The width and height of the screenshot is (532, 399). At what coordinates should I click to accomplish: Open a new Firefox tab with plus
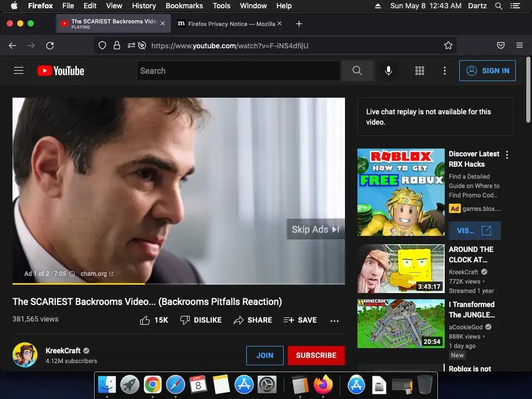point(299,24)
